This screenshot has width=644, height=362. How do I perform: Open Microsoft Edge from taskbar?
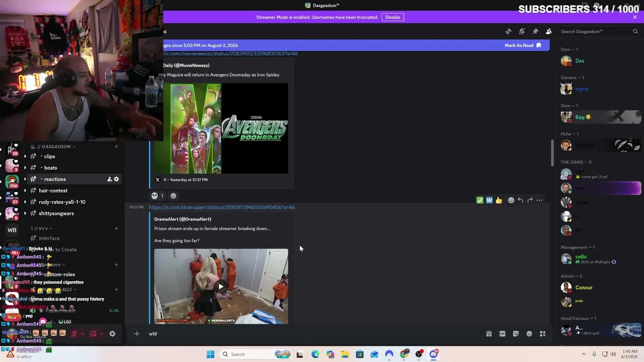[315, 354]
